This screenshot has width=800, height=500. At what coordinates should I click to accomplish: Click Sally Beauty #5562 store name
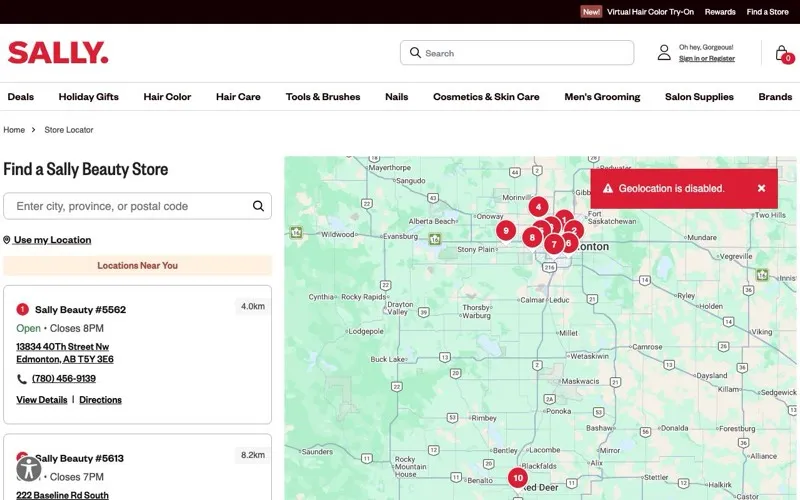pos(80,310)
